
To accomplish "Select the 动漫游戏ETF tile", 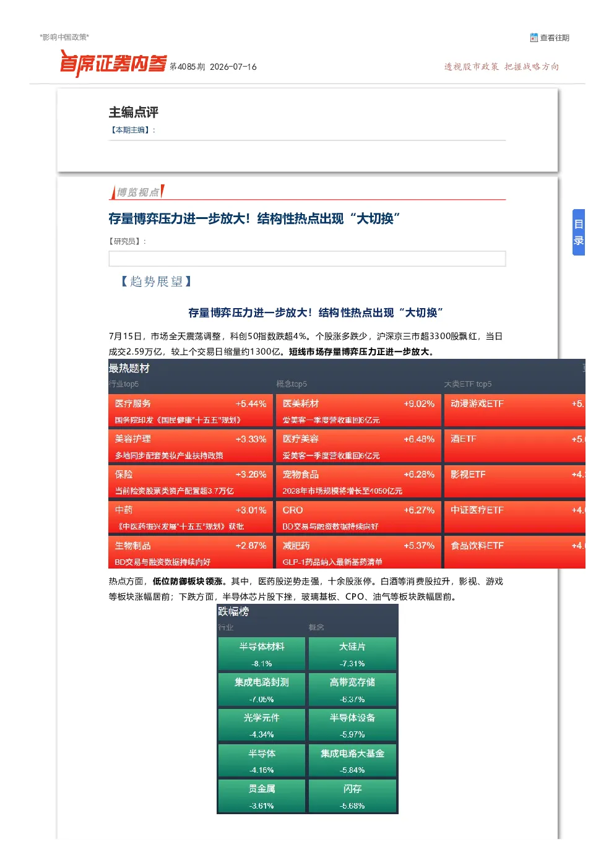I will pos(515,411).
